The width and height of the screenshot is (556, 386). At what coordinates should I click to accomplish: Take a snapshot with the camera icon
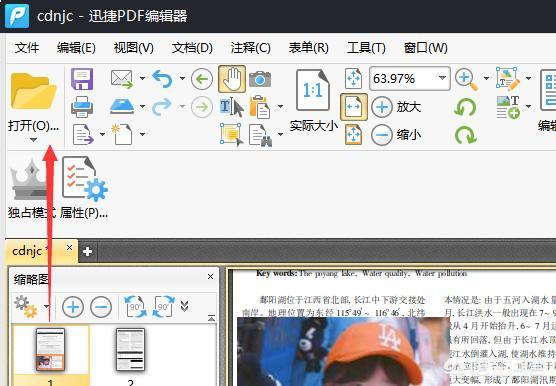[260, 79]
